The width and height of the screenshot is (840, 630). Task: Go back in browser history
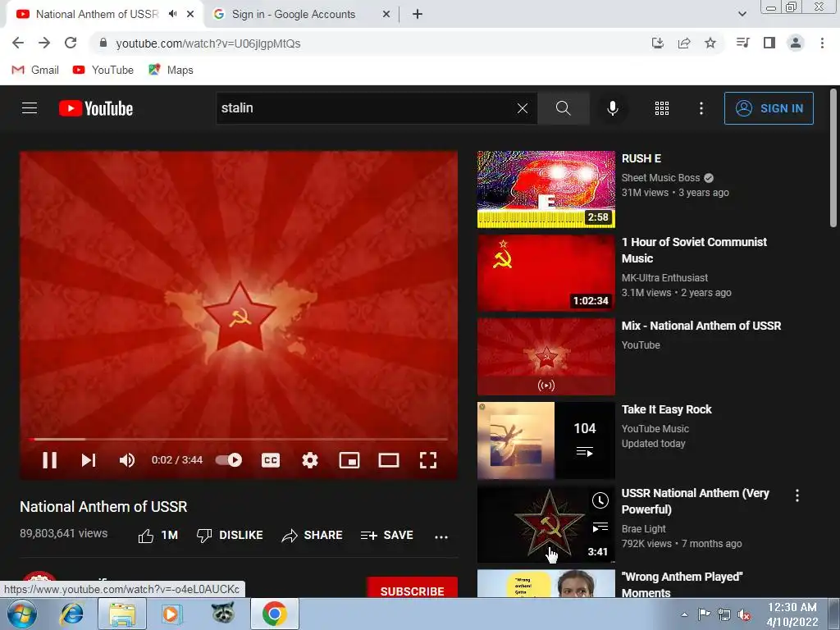pyautogui.click(x=18, y=43)
